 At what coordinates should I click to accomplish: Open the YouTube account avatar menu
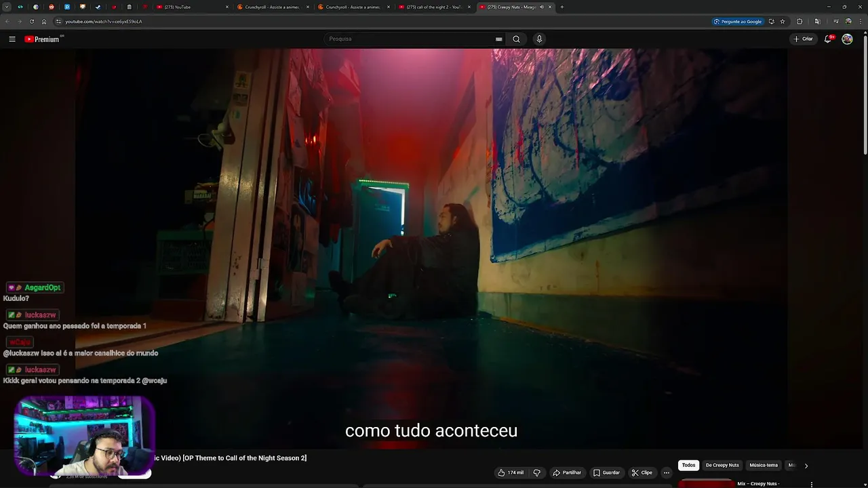coord(847,39)
